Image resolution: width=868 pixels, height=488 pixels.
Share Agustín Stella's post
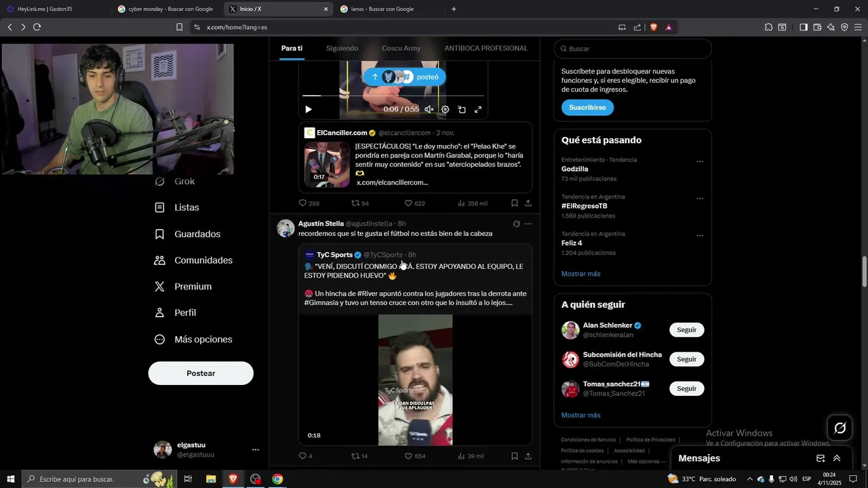tap(528, 456)
